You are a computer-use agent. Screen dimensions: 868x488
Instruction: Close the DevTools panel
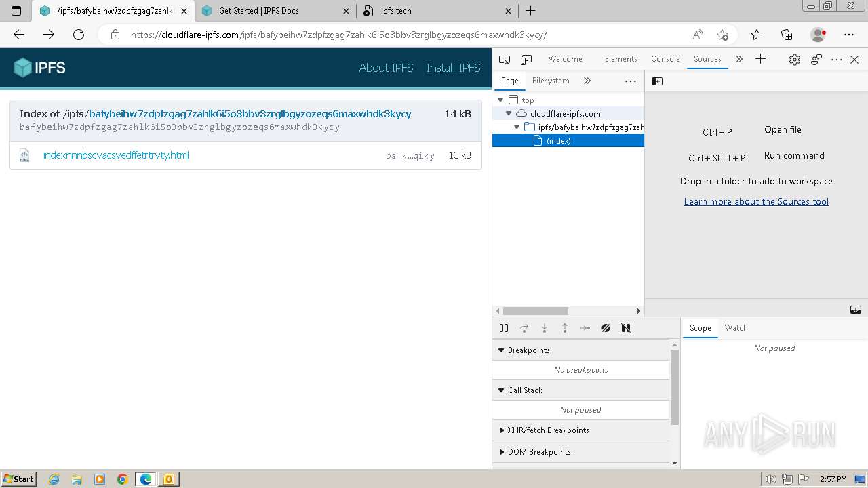click(854, 60)
